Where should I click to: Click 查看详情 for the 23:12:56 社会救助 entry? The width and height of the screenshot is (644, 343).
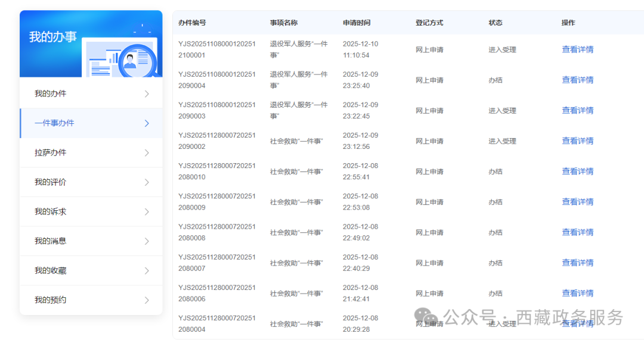[577, 141]
